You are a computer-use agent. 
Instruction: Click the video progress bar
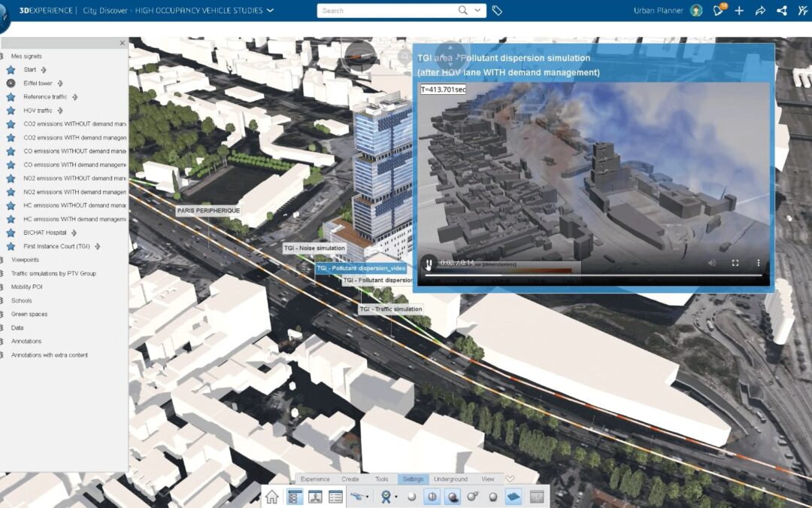(x=593, y=276)
